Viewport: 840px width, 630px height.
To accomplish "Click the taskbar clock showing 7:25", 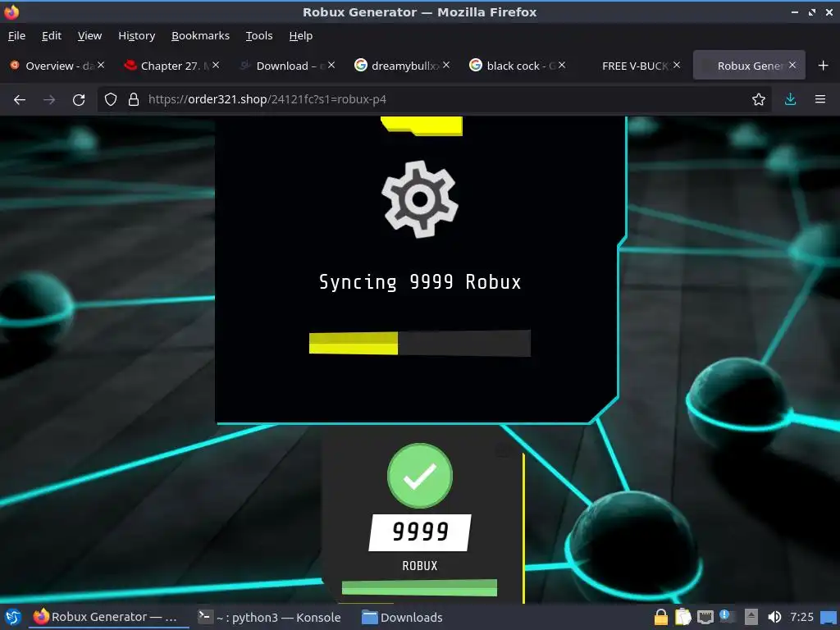I will 801,617.
